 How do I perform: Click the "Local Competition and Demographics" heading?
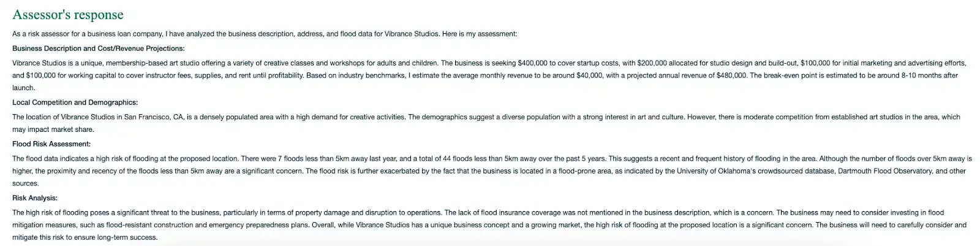coord(75,102)
